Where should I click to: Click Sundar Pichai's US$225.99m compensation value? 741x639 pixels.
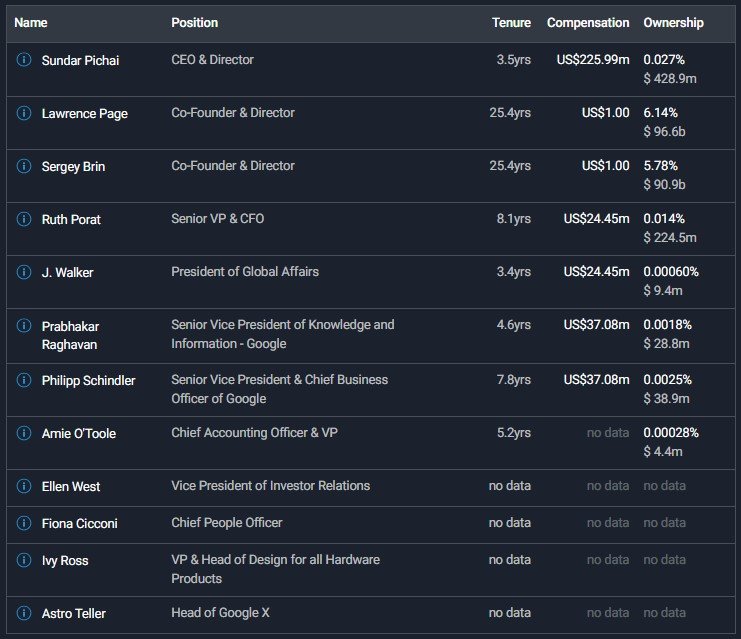tap(593, 60)
